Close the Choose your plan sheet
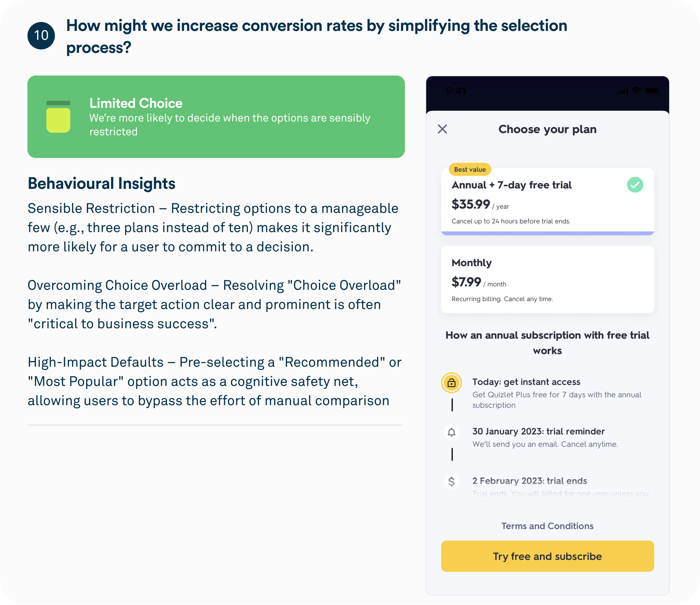The image size is (700, 605). [x=442, y=129]
